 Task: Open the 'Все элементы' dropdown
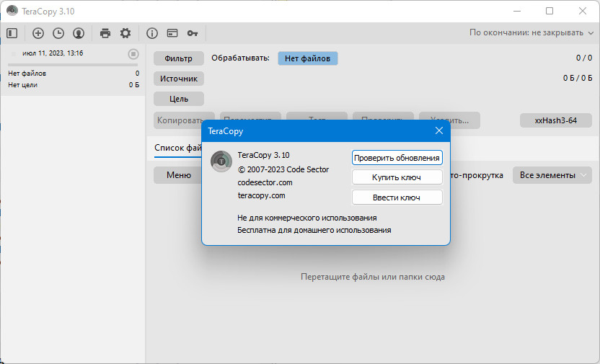click(x=552, y=175)
